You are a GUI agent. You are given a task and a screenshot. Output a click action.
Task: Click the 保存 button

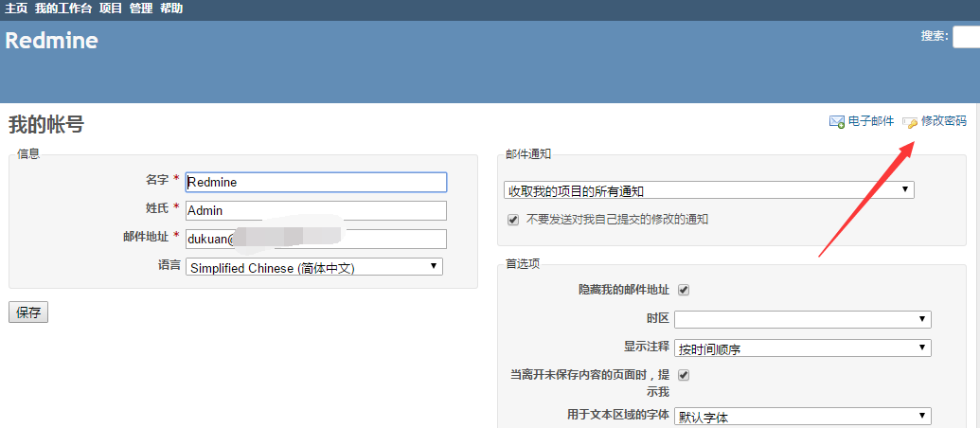click(28, 313)
